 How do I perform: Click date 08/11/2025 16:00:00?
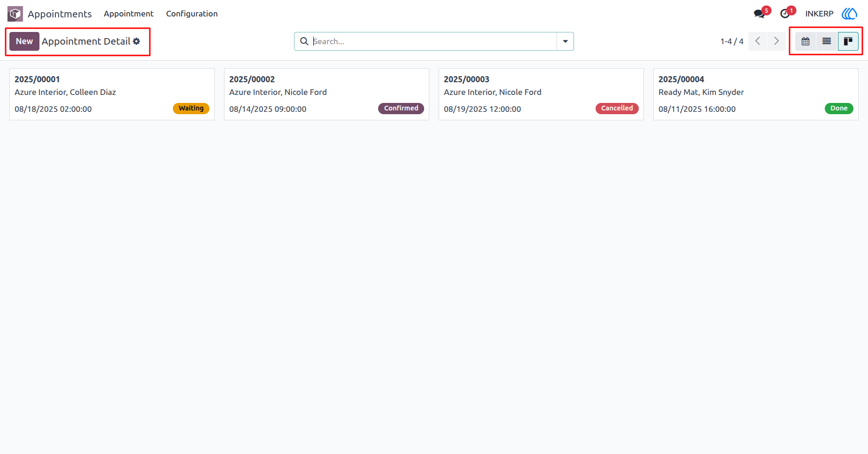pyautogui.click(x=697, y=109)
